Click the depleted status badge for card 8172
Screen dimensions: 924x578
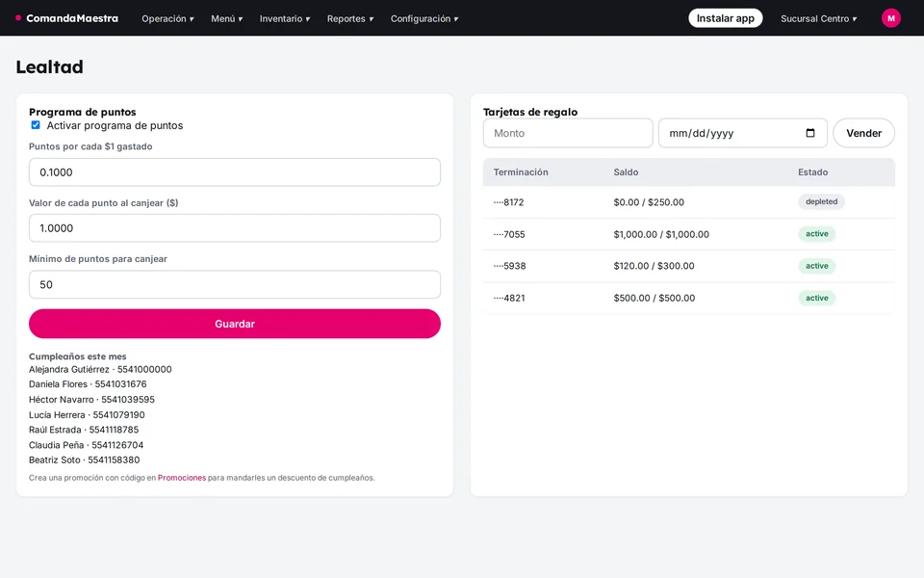pyautogui.click(x=821, y=201)
